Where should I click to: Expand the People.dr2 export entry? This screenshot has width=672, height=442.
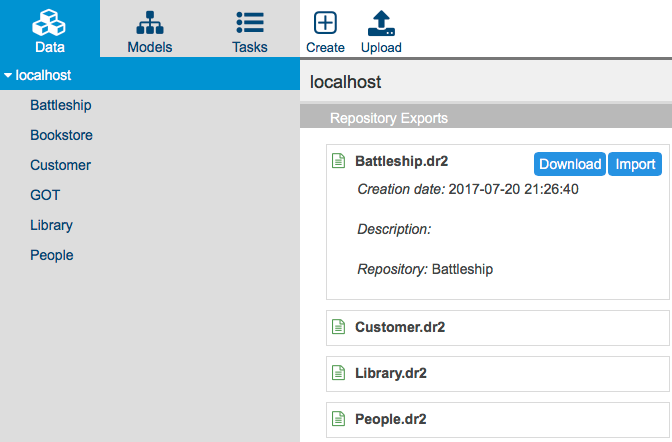tap(498, 420)
